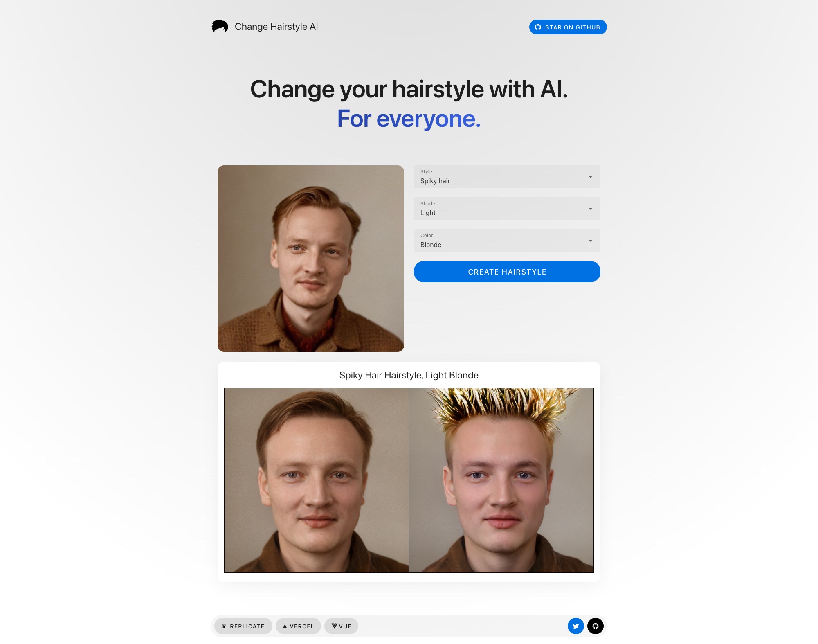Click the Change Hairstyle AI logo icon
This screenshot has height=644, width=818.
[x=220, y=26]
